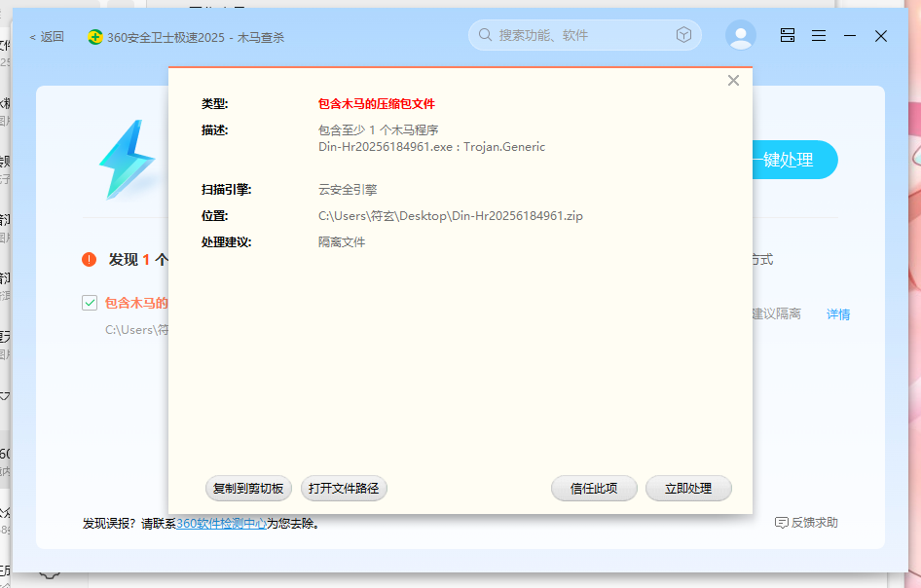This screenshot has width=921, height=588.
Task: Click 云安全引擎 scan engine text
Action: tap(348, 190)
